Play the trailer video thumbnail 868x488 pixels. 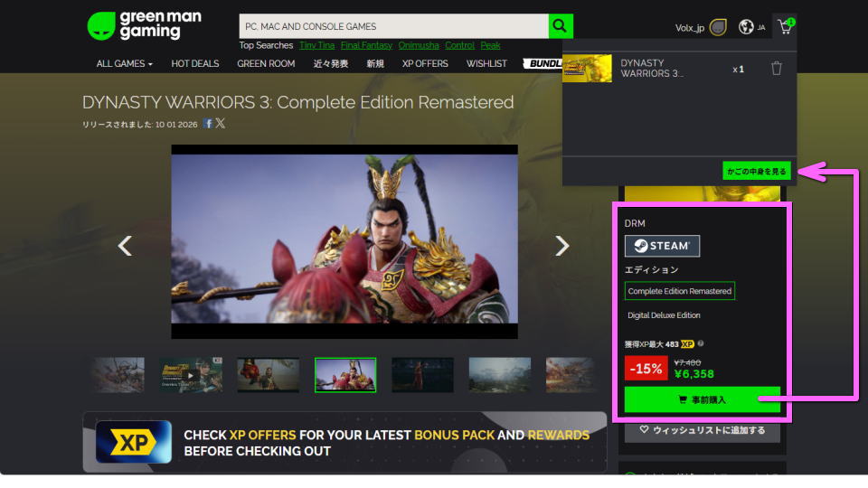point(191,374)
